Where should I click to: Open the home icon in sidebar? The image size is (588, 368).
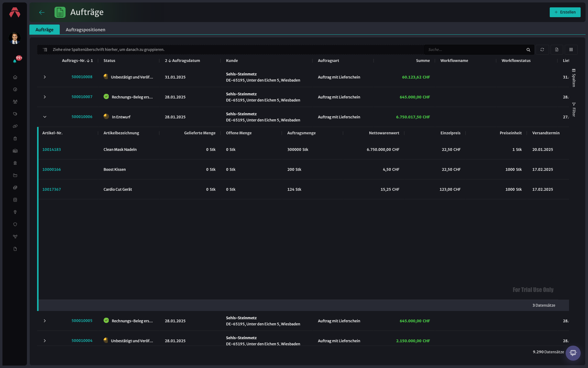point(15,77)
